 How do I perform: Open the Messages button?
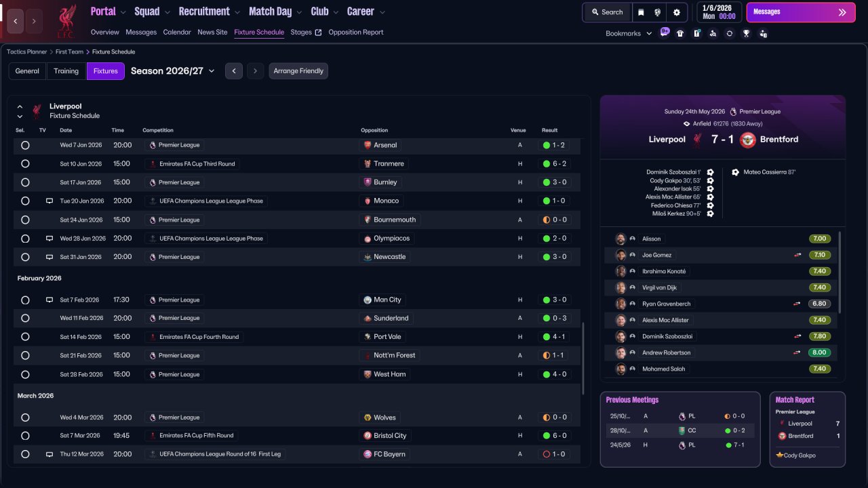[801, 12]
